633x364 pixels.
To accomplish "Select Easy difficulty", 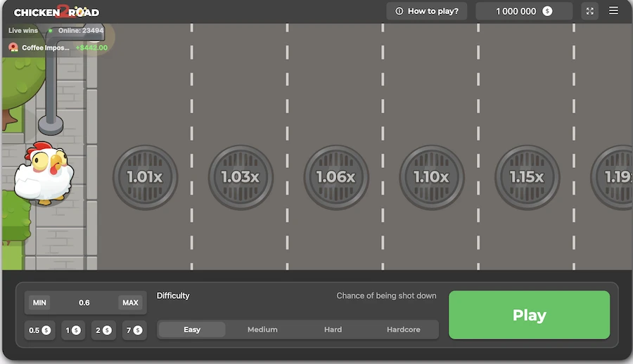I will pyautogui.click(x=192, y=330).
